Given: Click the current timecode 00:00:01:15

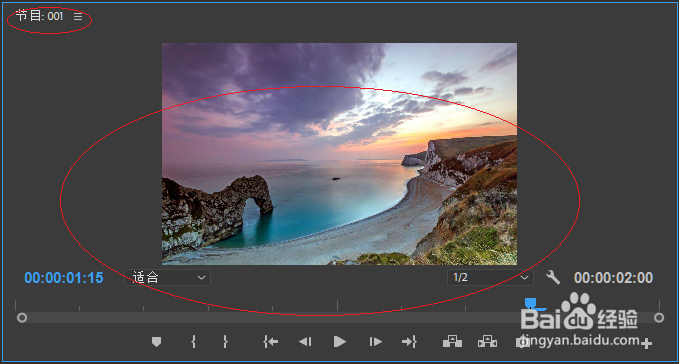Looking at the screenshot, I should pyautogui.click(x=64, y=278).
